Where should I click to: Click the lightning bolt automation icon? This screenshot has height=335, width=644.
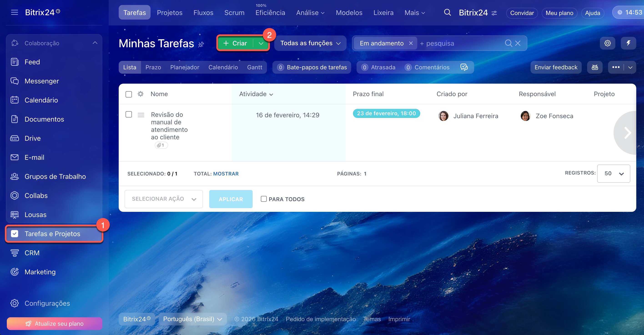[x=628, y=43]
